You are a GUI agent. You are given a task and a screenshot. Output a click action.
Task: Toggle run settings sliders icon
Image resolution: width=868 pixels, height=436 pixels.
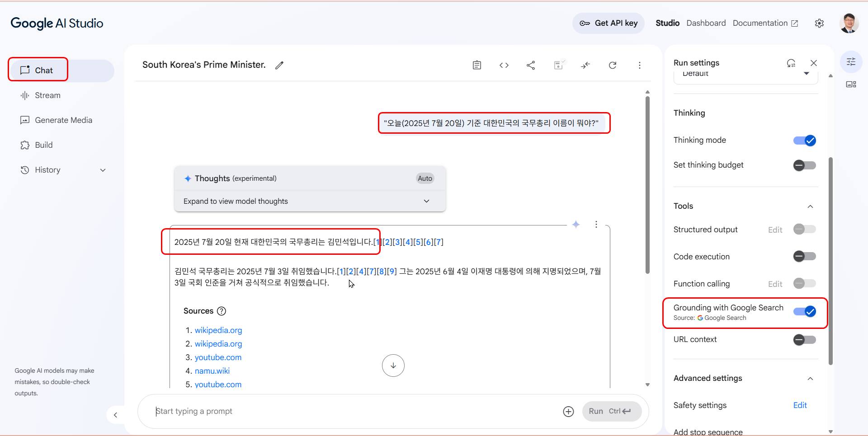[x=851, y=61]
